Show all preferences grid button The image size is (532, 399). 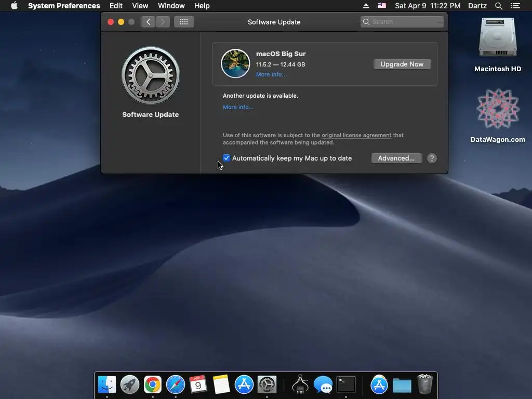[x=184, y=22]
